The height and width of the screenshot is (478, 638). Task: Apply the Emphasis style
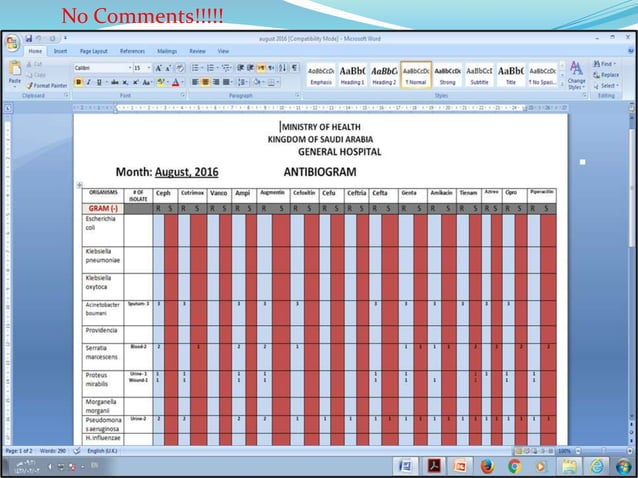click(321, 75)
